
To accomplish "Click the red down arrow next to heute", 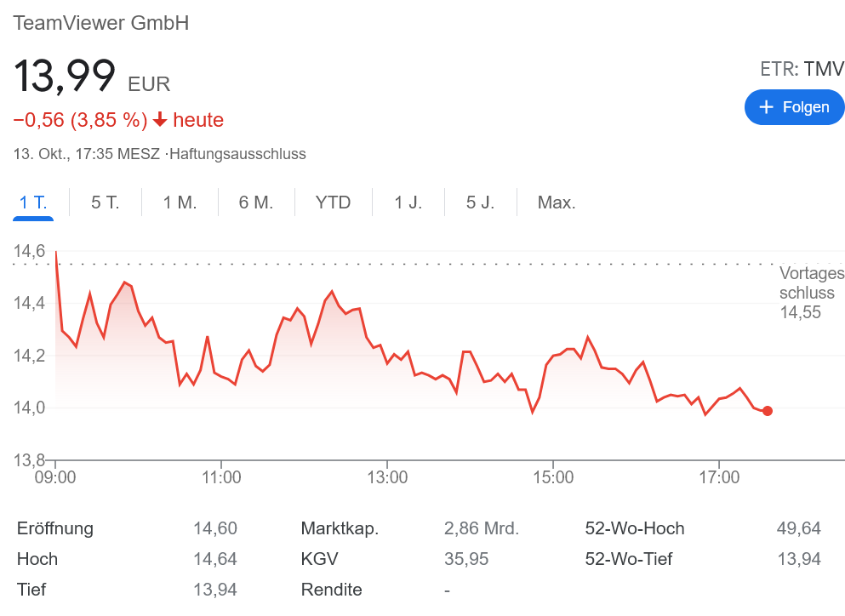I will point(160,120).
